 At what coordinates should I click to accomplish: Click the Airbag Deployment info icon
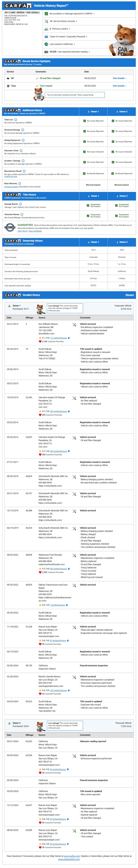[x=23, y=140]
